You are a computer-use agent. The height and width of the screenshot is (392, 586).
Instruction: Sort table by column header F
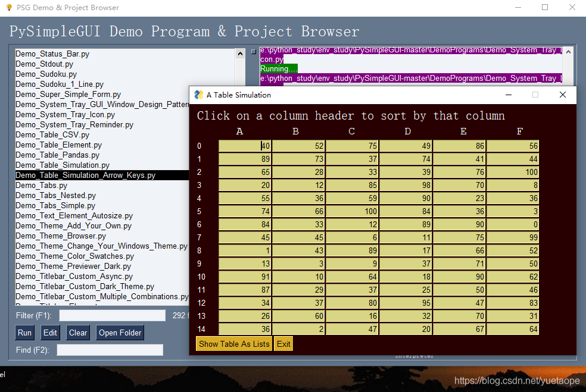(520, 131)
